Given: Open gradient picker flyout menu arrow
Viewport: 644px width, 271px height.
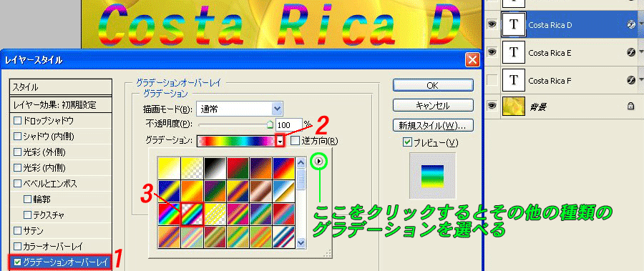Looking at the screenshot, I should [319, 162].
